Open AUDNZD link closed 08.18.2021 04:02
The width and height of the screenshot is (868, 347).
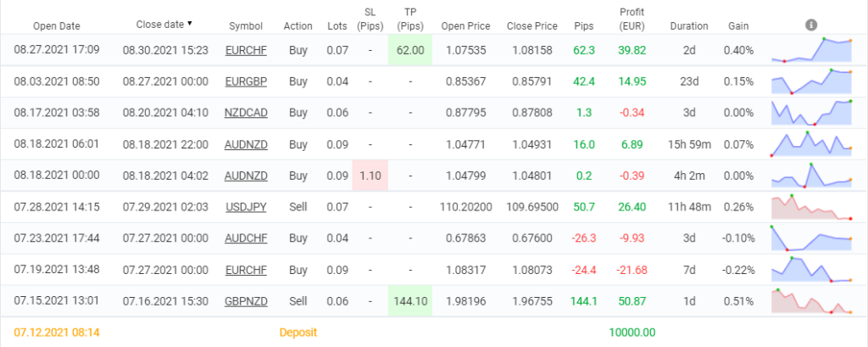point(246,176)
